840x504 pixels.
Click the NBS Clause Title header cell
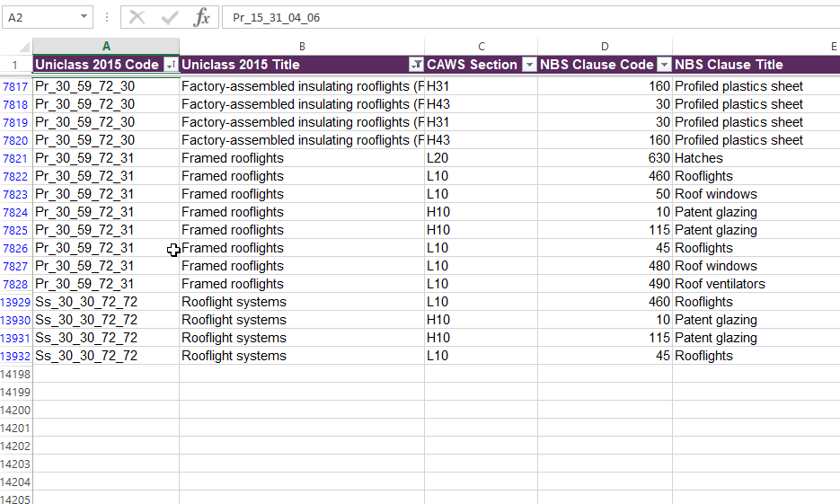click(756, 65)
